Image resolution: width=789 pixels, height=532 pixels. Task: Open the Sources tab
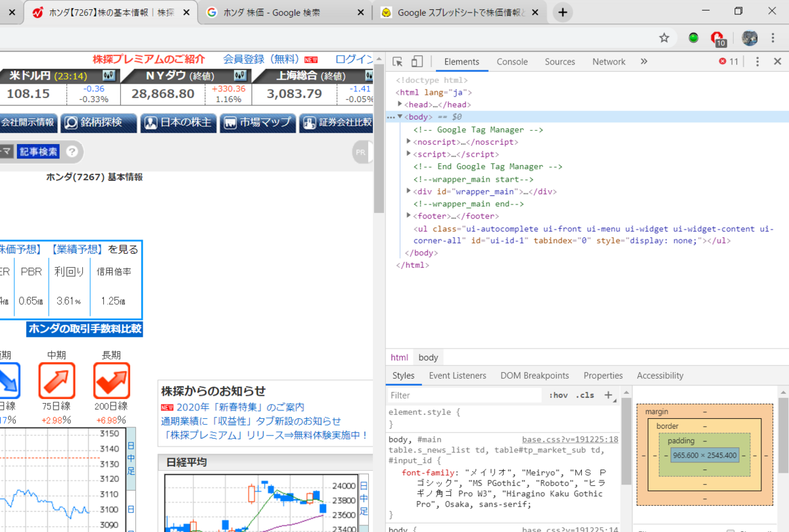tap(560, 62)
